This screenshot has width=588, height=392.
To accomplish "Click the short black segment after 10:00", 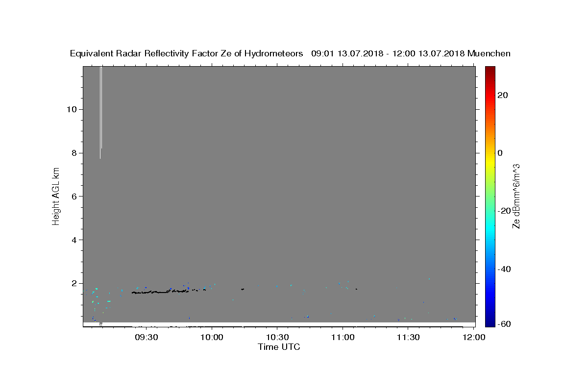I will click(x=242, y=289).
